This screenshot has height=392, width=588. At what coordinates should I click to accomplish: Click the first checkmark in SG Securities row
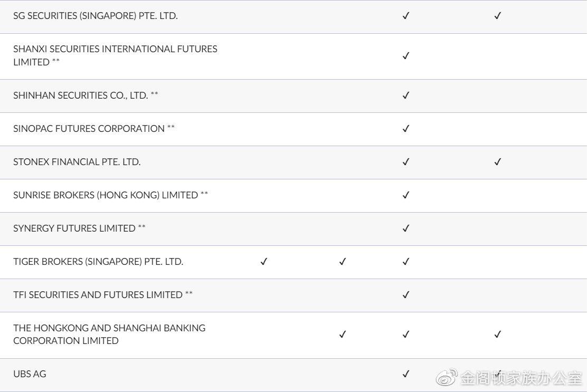coord(405,16)
